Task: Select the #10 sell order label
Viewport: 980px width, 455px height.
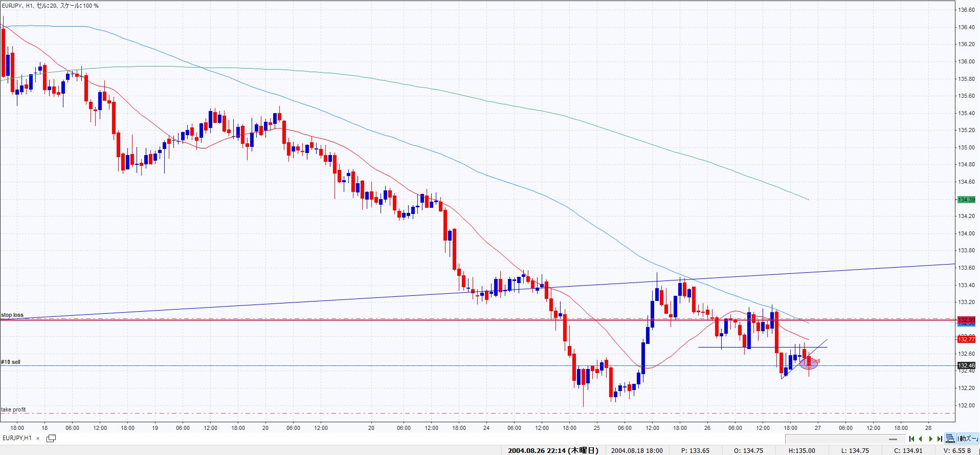Action: [11, 362]
